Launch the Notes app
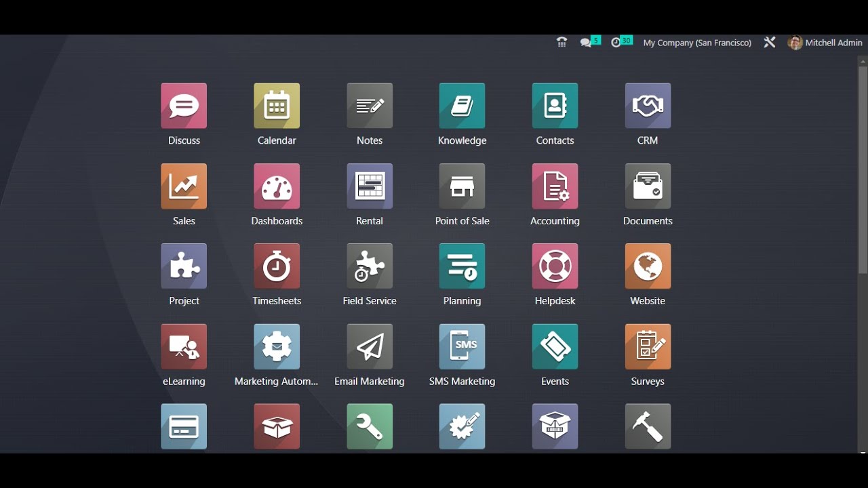 [x=370, y=106]
